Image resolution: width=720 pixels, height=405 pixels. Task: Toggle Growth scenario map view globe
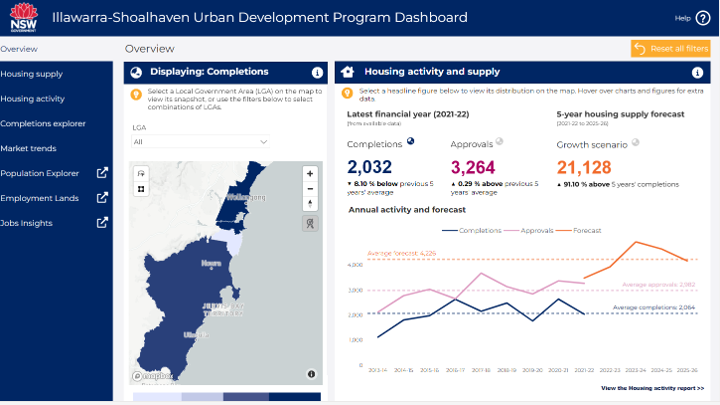[x=634, y=142]
